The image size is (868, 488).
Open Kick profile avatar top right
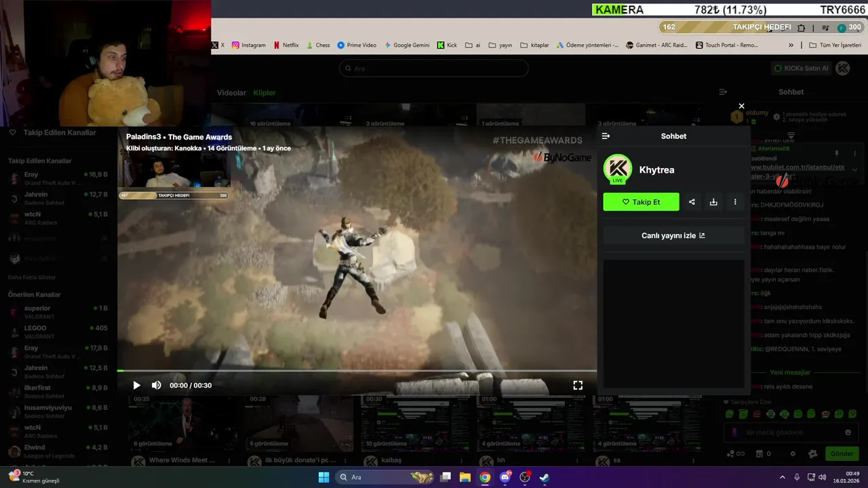[842, 68]
